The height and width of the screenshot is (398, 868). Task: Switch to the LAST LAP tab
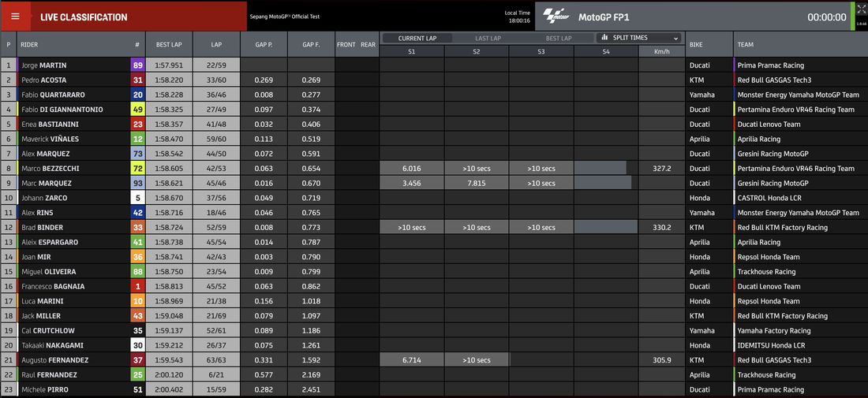488,38
